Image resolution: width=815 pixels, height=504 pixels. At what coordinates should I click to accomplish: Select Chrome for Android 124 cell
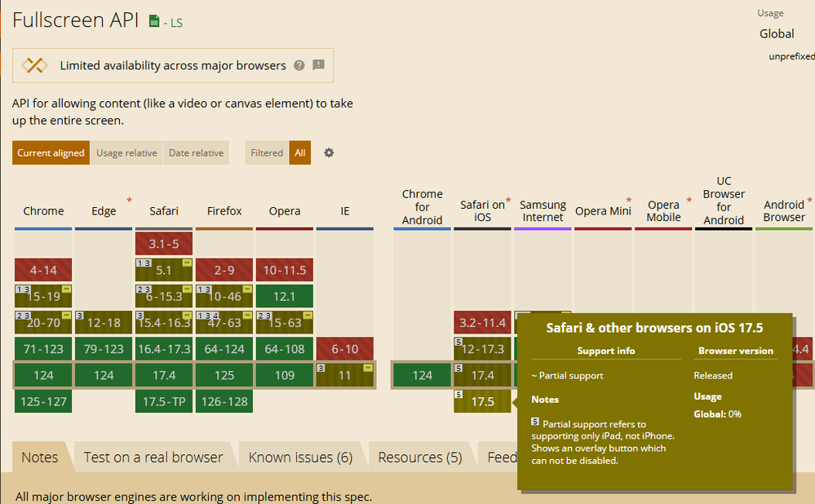click(422, 375)
